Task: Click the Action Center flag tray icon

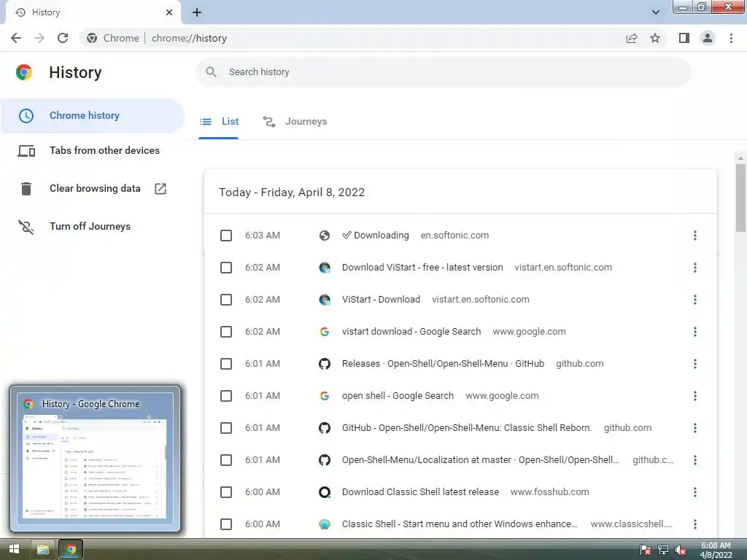Action: click(645, 550)
